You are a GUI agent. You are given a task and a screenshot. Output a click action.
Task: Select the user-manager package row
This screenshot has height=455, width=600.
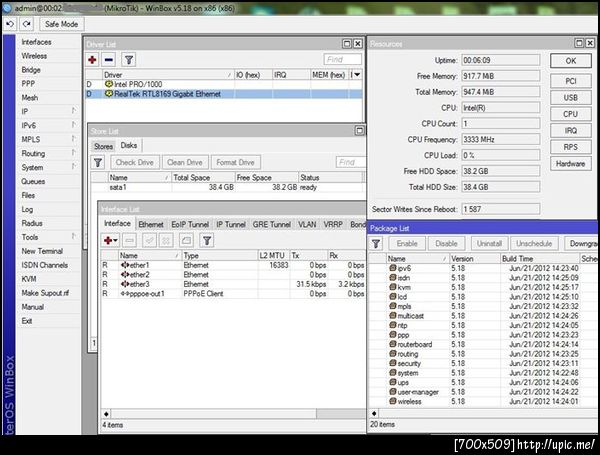[x=483, y=392]
